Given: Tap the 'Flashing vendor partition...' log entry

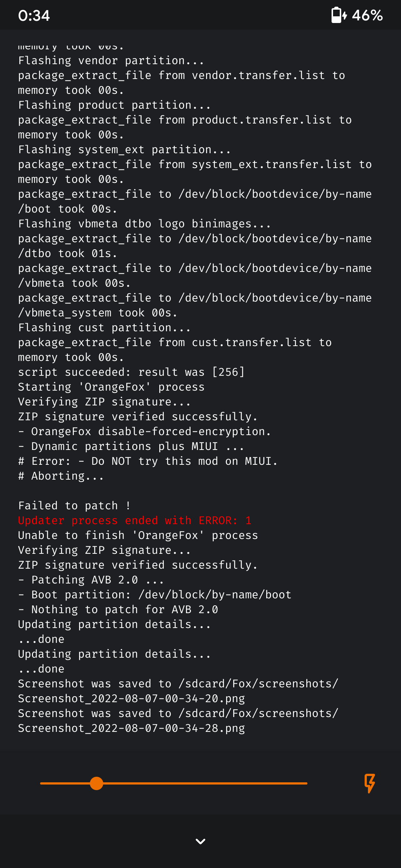Looking at the screenshot, I should click(x=111, y=60).
